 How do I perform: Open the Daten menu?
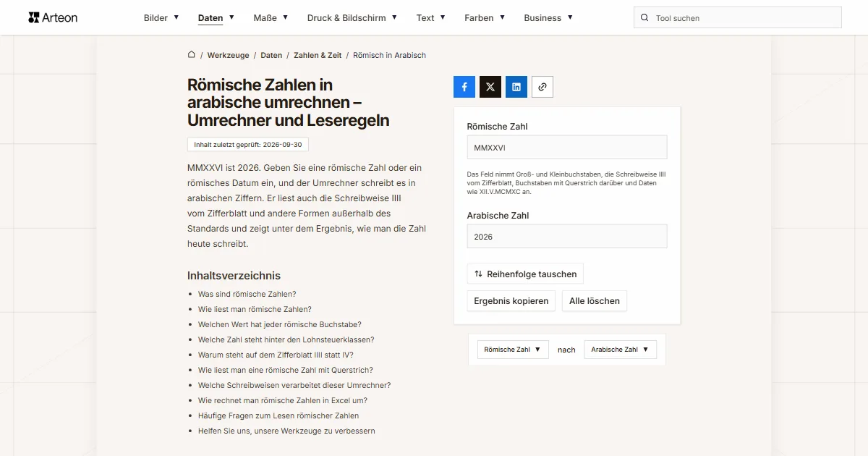click(216, 18)
